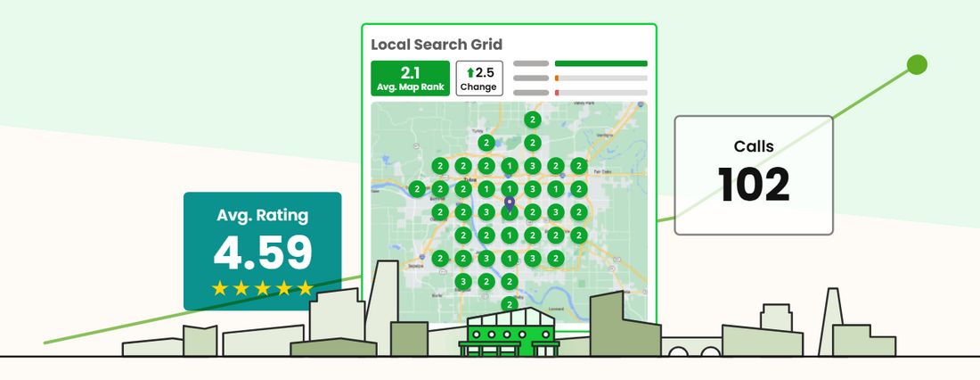The height and width of the screenshot is (380, 980).
Task: Click the pin numbered 3 in the lowest three-pin row
Action: pos(462,282)
